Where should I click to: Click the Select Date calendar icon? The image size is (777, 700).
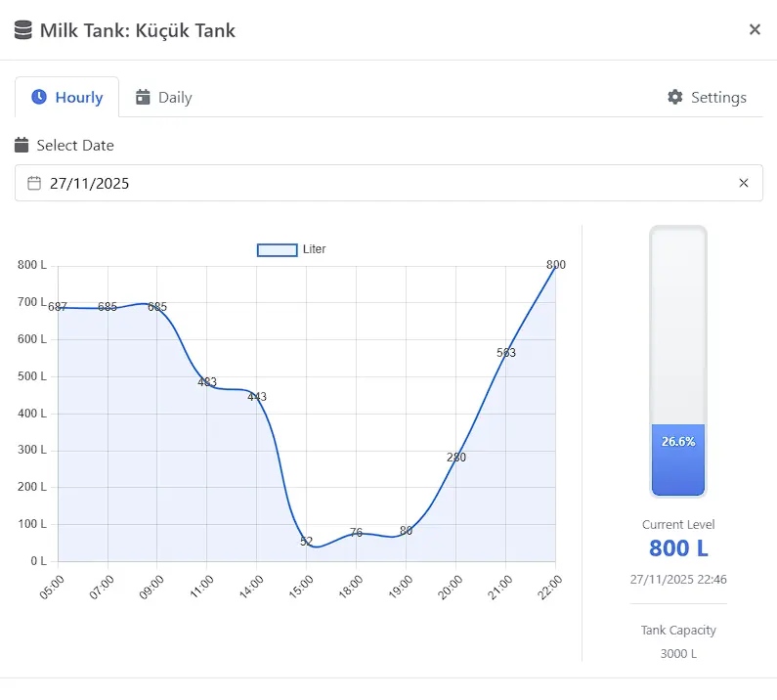(22, 146)
